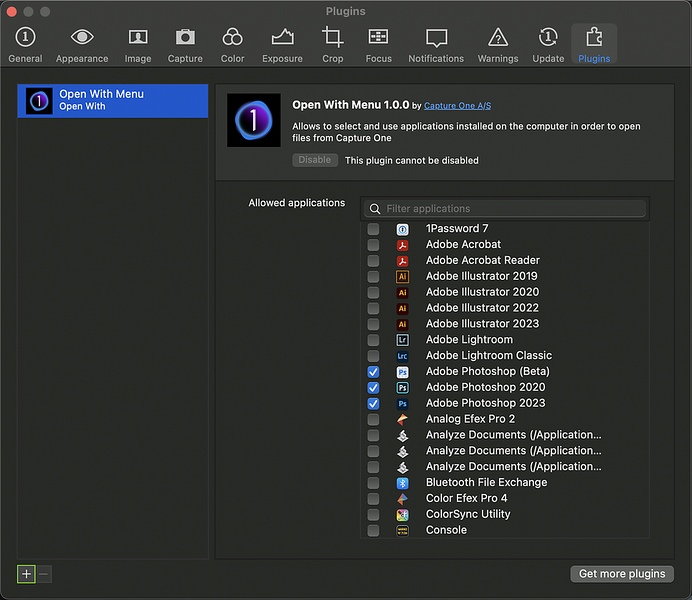Click Get more plugins button

(622, 574)
